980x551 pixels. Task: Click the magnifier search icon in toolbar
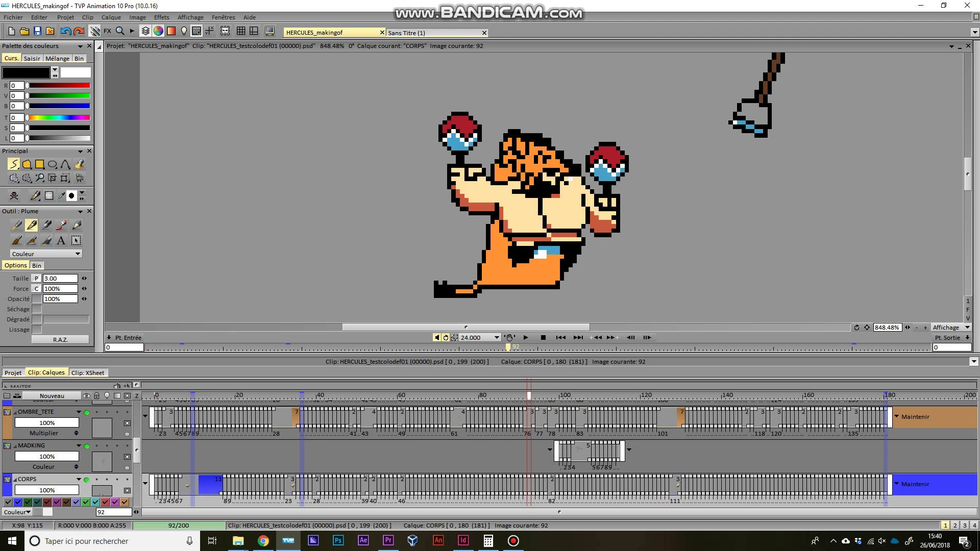tap(120, 31)
